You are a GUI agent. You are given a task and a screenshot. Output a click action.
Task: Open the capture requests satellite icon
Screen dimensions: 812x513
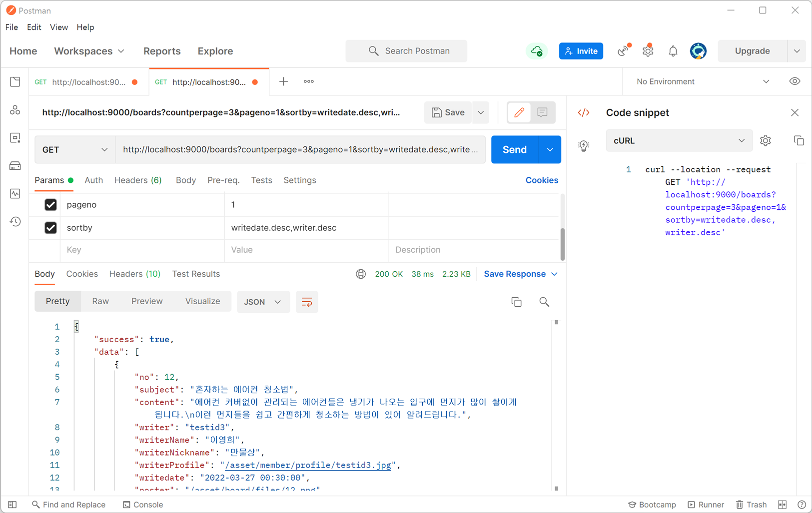(x=624, y=50)
